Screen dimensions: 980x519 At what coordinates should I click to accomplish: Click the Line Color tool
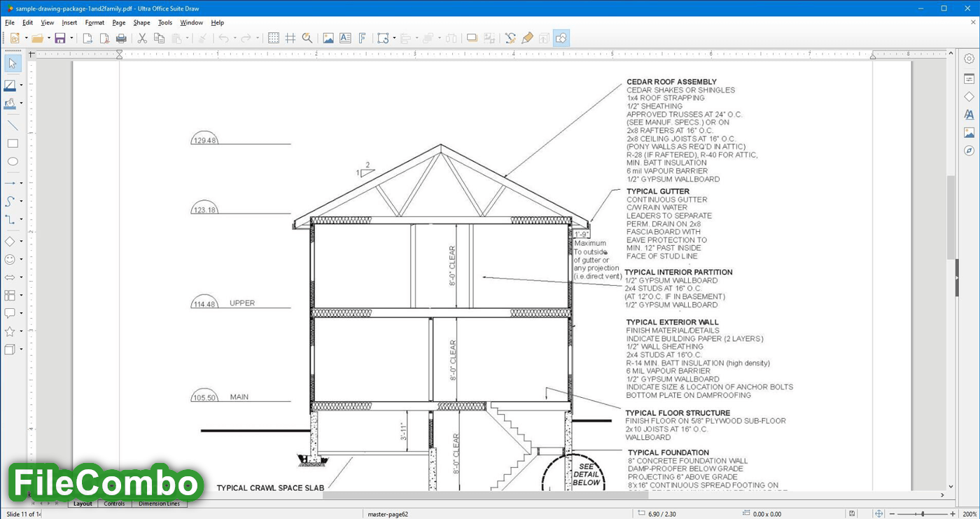coord(10,85)
